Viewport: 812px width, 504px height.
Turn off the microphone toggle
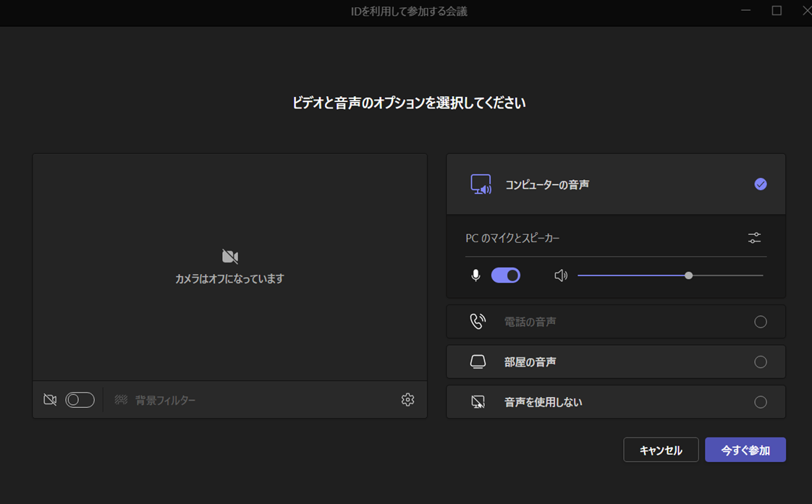click(x=505, y=276)
